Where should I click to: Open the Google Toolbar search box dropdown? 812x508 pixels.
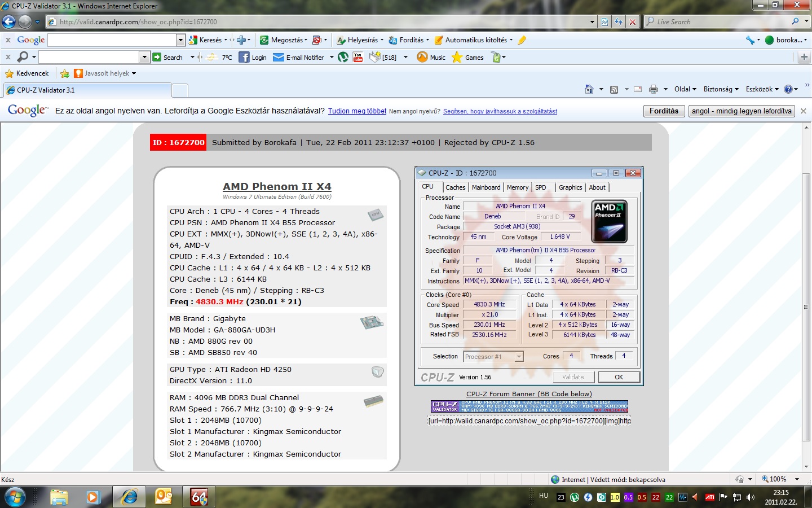pyautogui.click(x=180, y=40)
